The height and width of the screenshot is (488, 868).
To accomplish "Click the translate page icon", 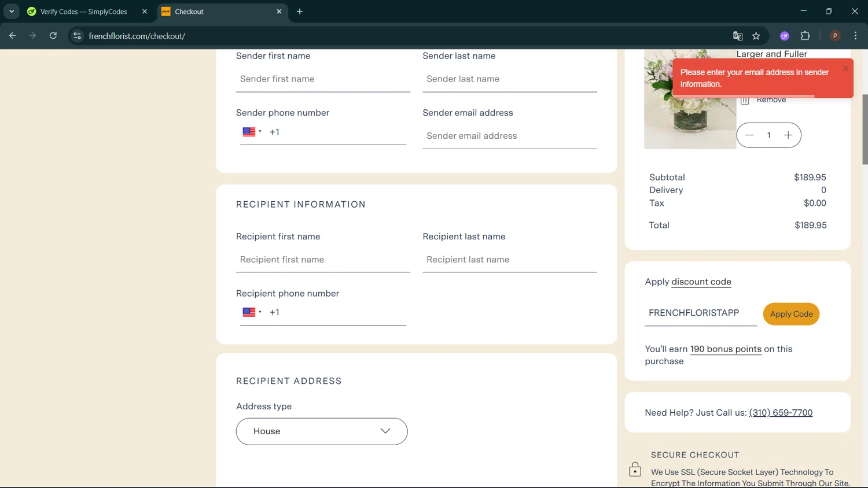I will coord(738,36).
